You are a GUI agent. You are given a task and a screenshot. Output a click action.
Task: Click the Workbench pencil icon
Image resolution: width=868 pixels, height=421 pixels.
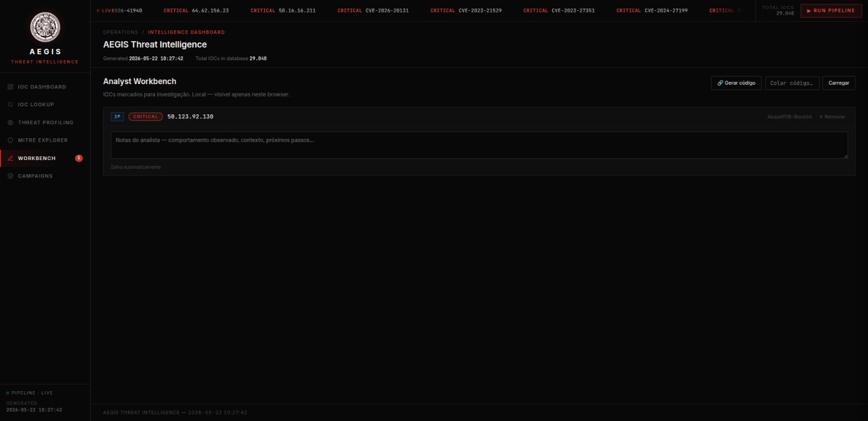10,158
